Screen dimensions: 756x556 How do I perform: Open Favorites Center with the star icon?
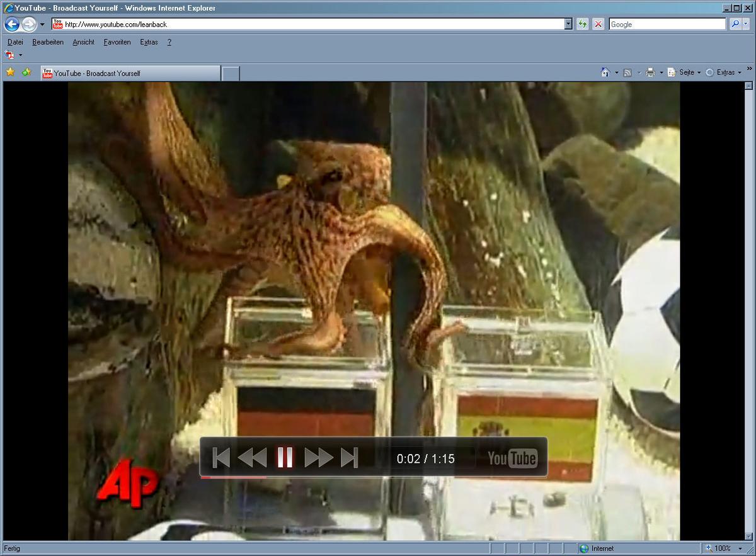(10, 72)
